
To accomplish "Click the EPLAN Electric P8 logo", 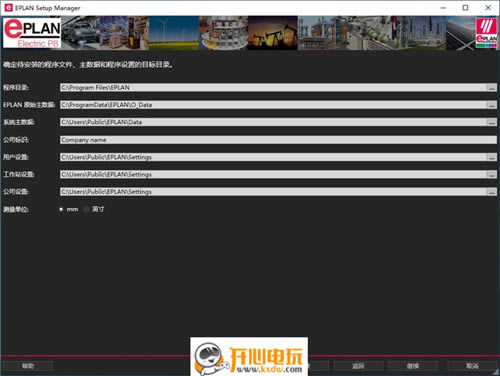I will coord(32,33).
